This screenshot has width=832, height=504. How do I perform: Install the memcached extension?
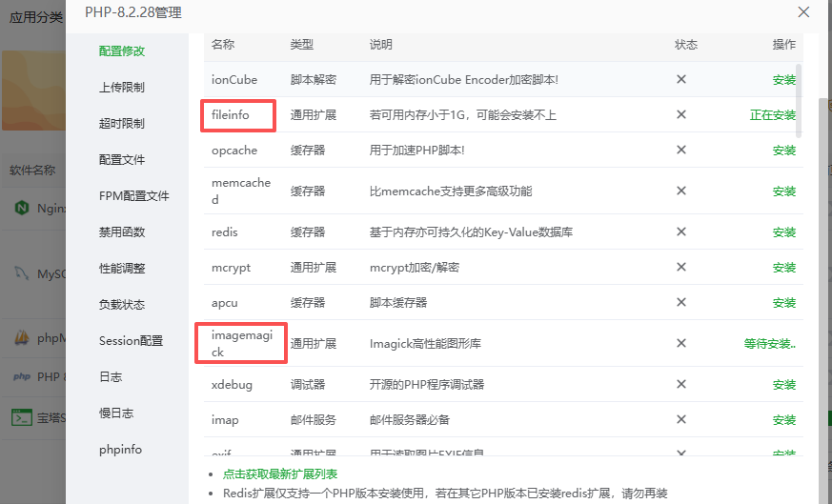point(783,192)
